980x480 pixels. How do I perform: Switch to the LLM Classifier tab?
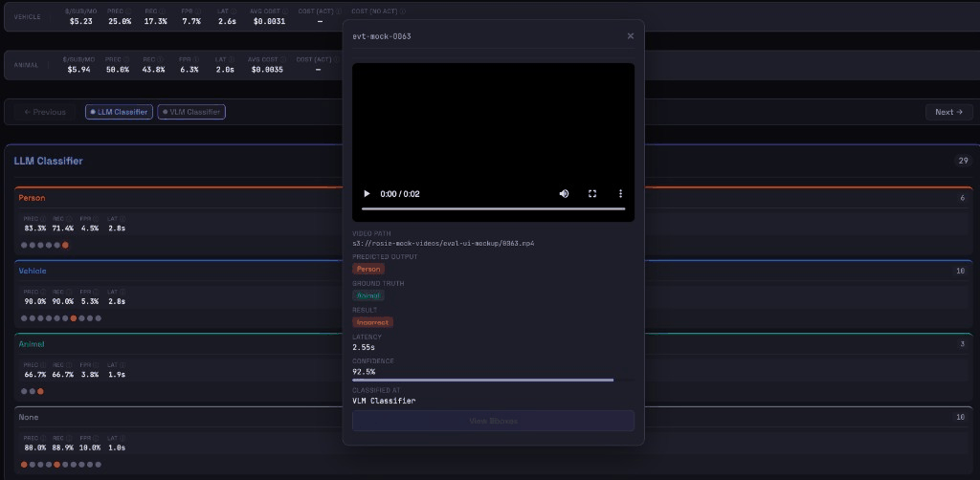click(x=119, y=113)
